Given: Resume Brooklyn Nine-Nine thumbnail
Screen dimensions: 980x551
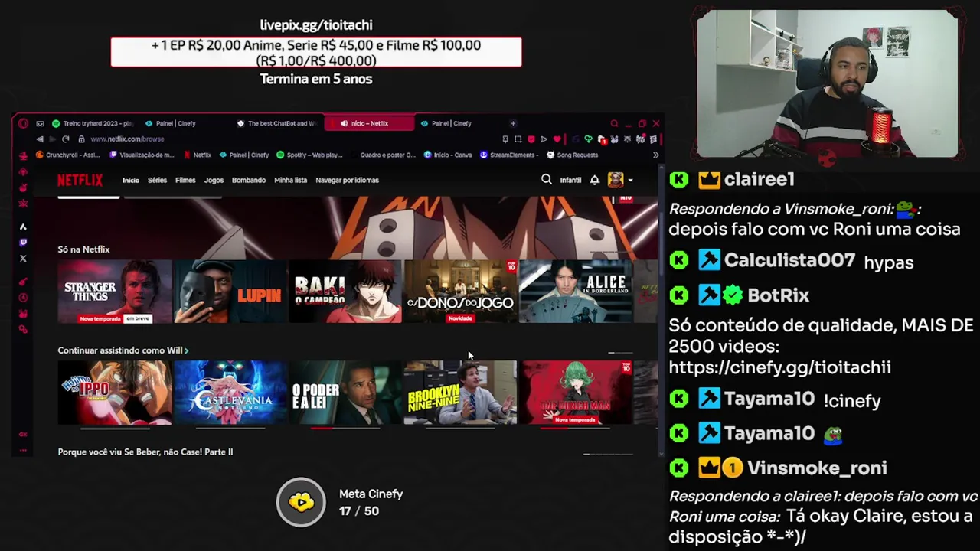Looking at the screenshot, I should [461, 393].
